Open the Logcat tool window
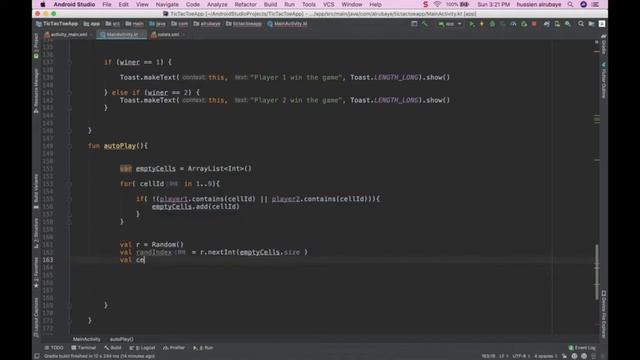 tap(142, 348)
